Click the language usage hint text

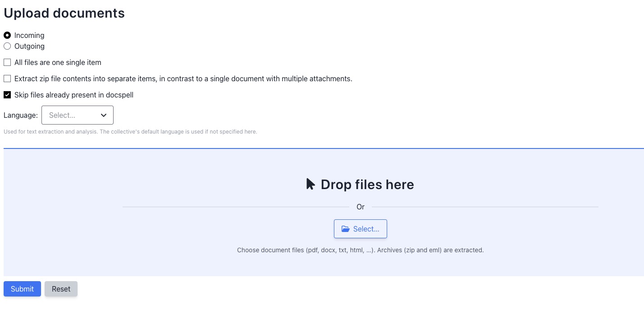(x=130, y=131)
